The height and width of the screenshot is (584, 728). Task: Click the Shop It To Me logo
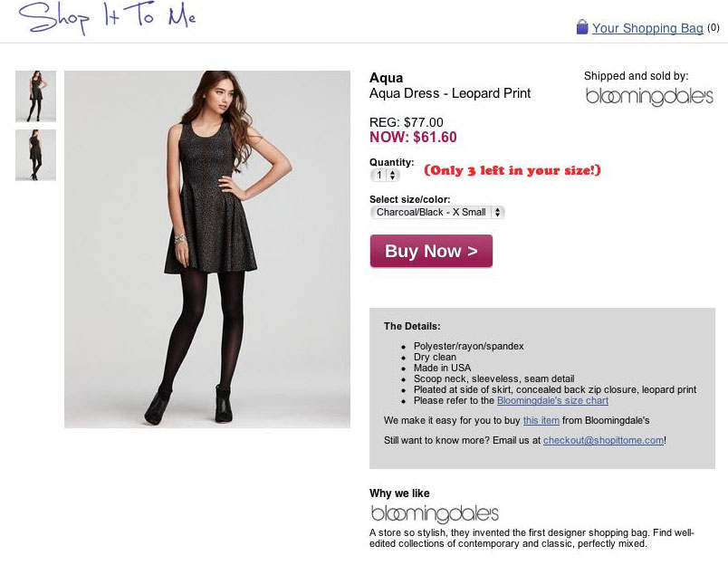click(x=107, y=18)
